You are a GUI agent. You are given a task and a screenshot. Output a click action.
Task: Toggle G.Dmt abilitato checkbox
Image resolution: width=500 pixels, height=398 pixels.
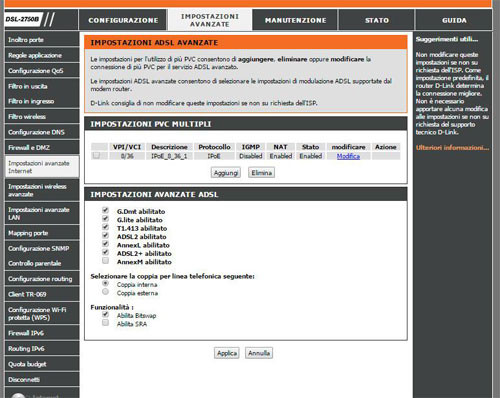(106, 210)
